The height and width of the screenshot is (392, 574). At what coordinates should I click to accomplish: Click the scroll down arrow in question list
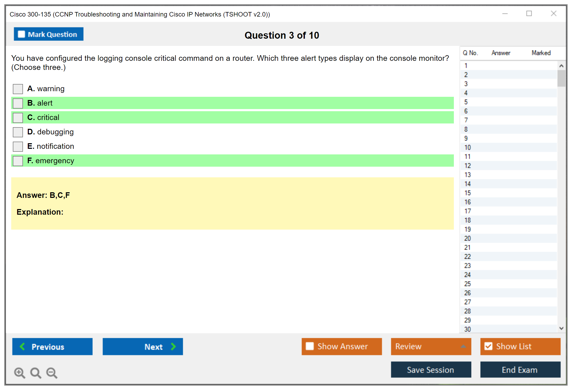(x=561, y=328)
